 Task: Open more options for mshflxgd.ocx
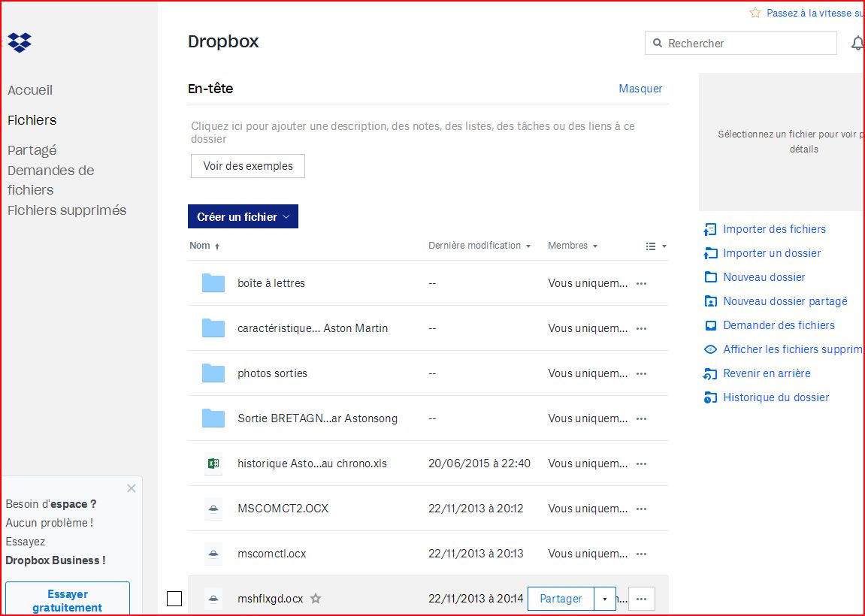[641, 599]
